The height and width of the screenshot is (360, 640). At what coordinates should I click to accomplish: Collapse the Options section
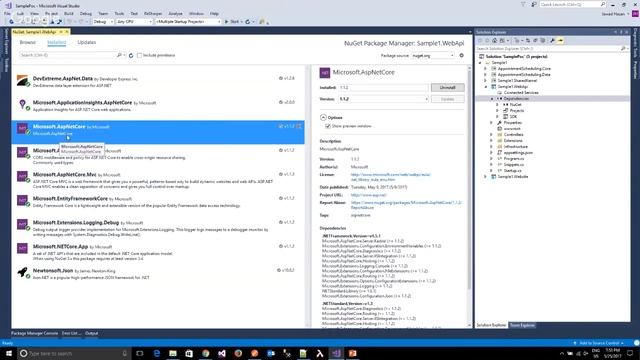click(x=323, y=118)
